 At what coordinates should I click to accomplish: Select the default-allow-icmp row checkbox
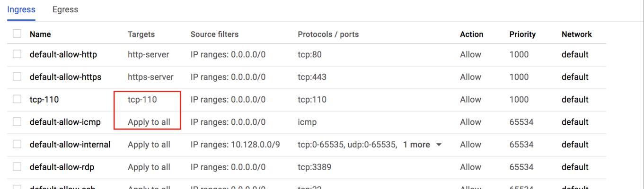17,122
